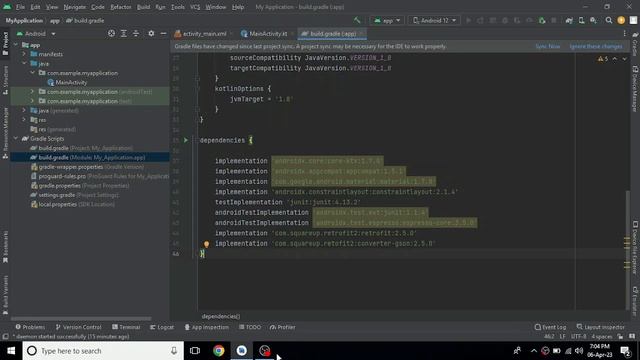Click Select Opened File target icon

(111, 33)
